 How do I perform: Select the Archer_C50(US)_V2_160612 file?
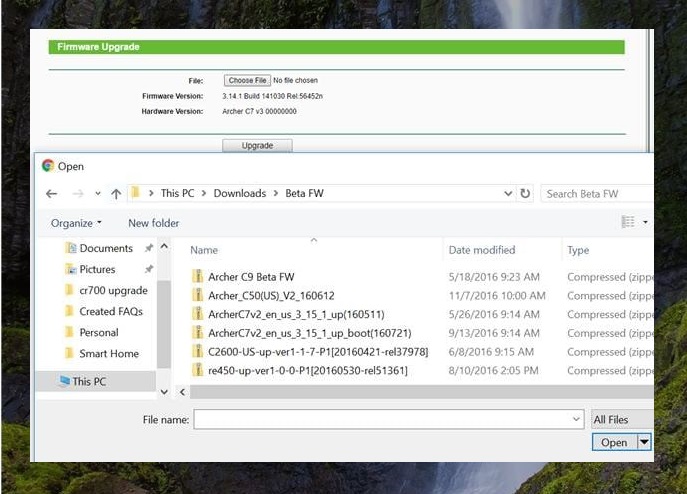(271, 295)
